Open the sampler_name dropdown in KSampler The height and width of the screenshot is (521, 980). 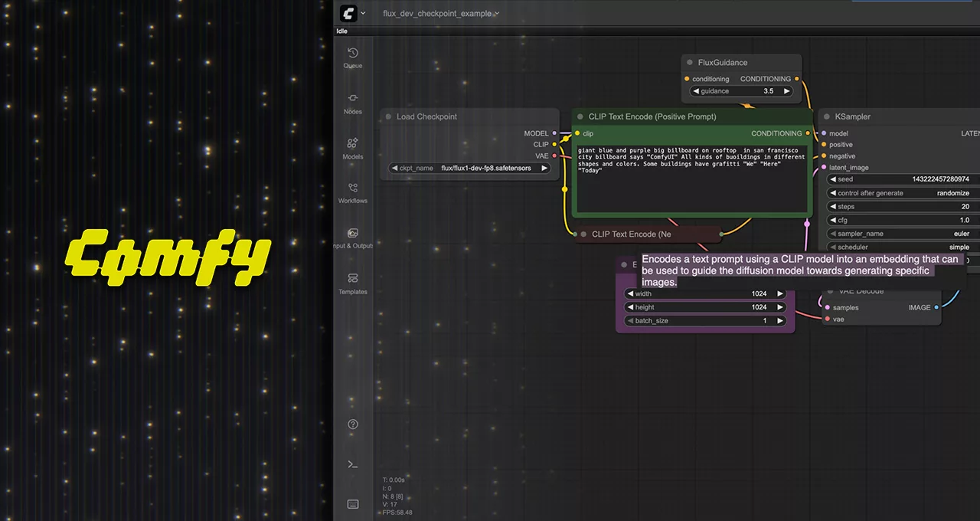coord(903,234)
